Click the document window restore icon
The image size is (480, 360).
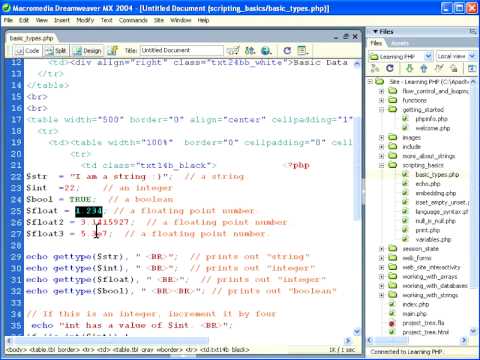tap(346, 36)
